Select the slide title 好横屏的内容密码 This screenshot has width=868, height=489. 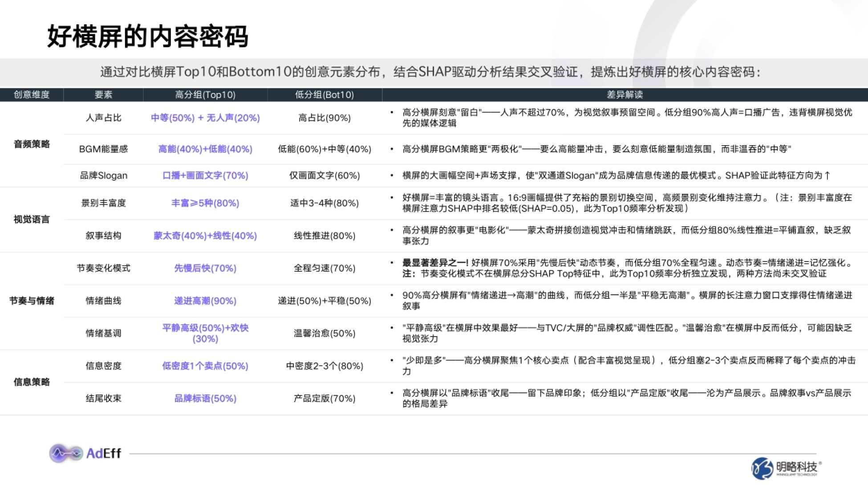(147, 36)
